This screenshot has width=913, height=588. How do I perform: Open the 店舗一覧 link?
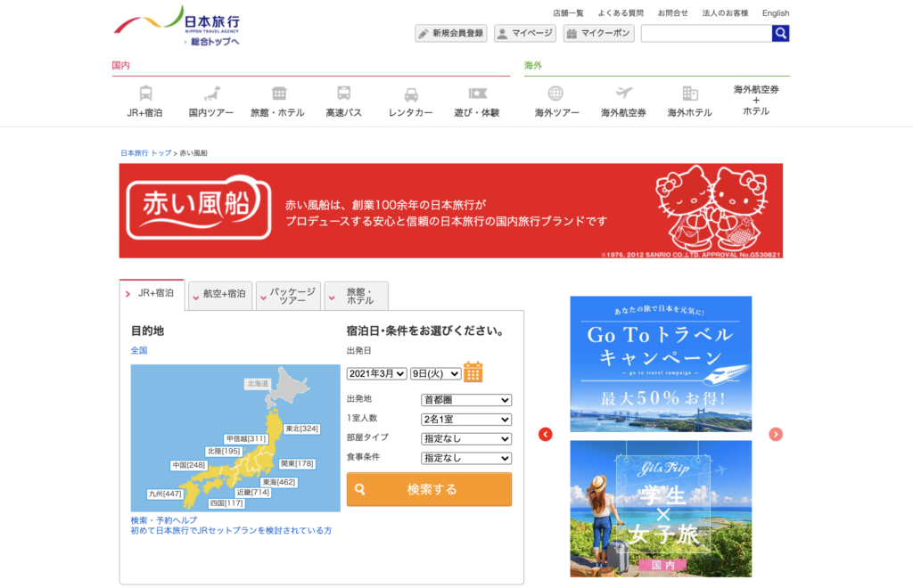pos(568,12)
